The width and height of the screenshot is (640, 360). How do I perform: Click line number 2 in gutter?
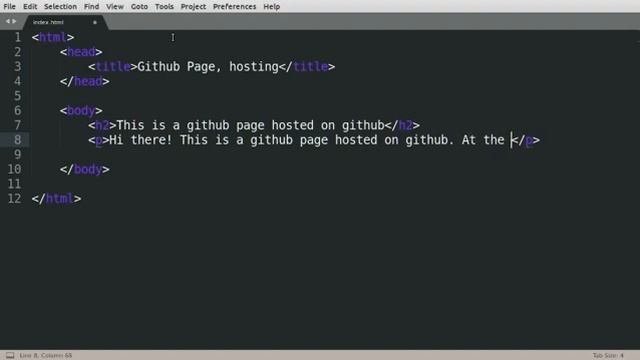pyautogui.click(x=18, y=52)
